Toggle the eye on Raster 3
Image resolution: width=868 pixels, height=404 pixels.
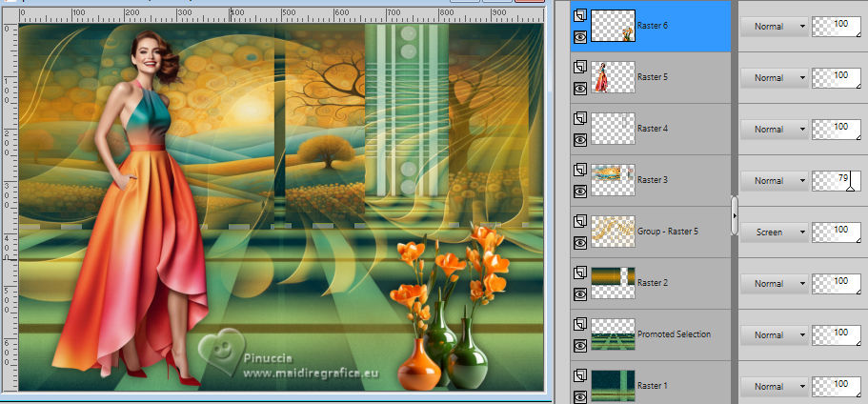click(x=579, y=192)
